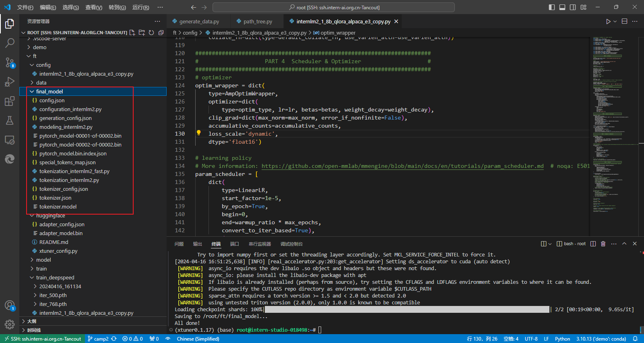Switch to the generate_data.py tab
Image resolution: width=644 pixels, height=343 pixels.
[199, 21]
